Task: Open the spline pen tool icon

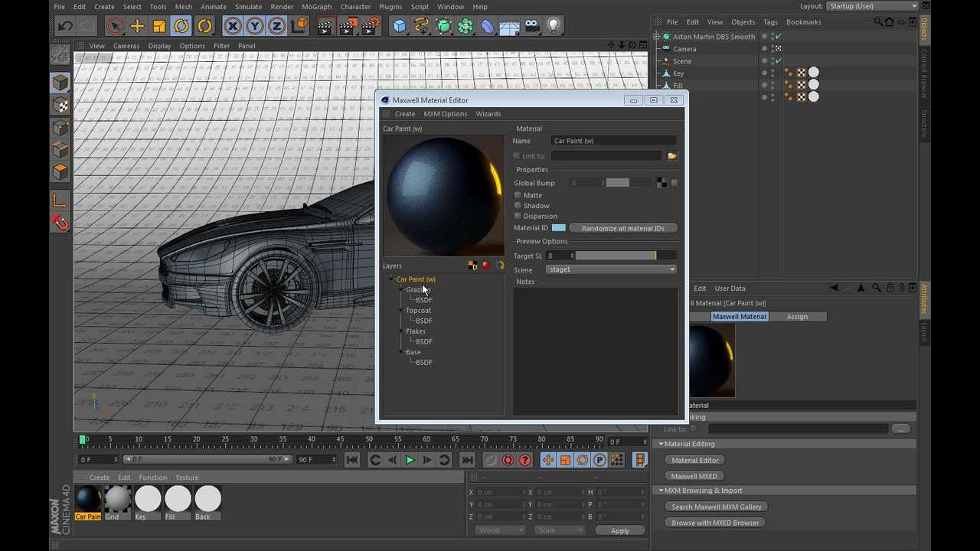Action: coord(422,27)
